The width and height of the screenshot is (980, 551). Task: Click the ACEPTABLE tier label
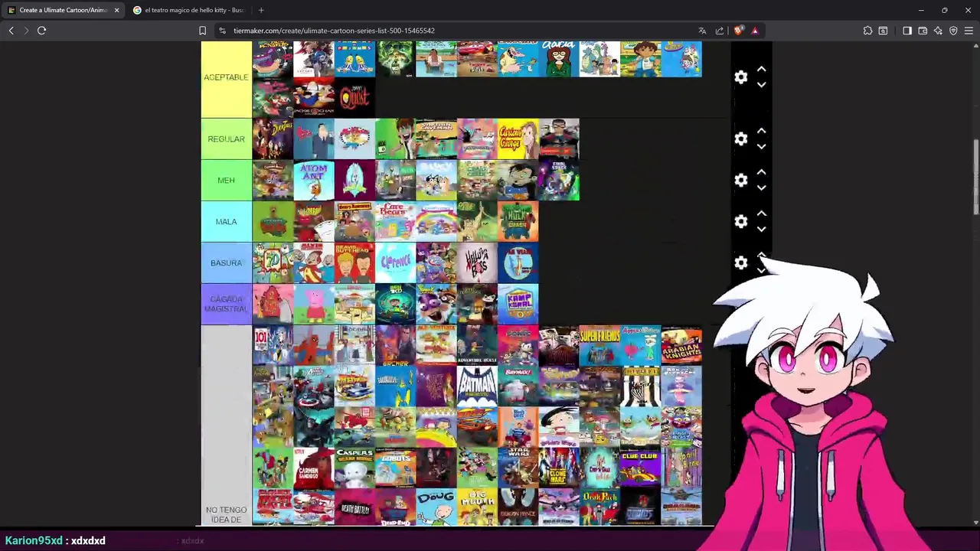226,77
